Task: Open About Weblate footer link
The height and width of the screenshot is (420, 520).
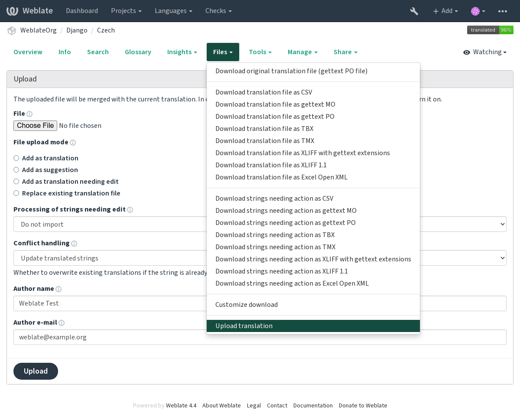Action: click(x=221, y=406)
